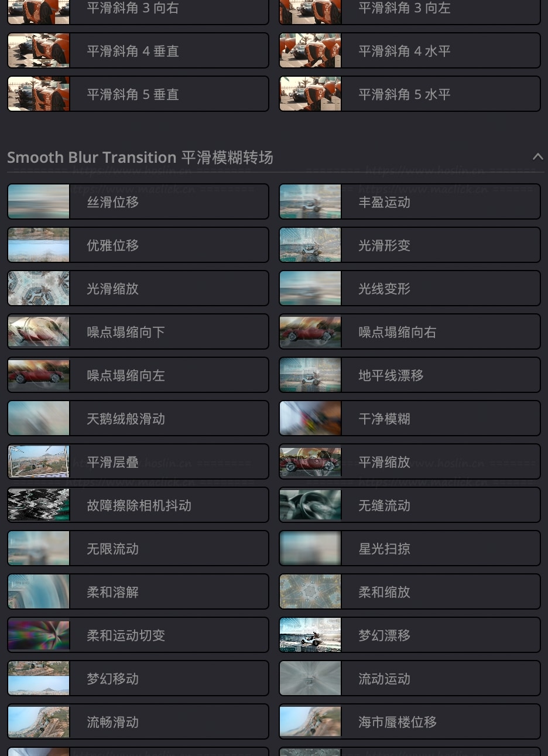Choose 梦幻漂移 from the list
The image size is (548, 756).
click(410, 635)
